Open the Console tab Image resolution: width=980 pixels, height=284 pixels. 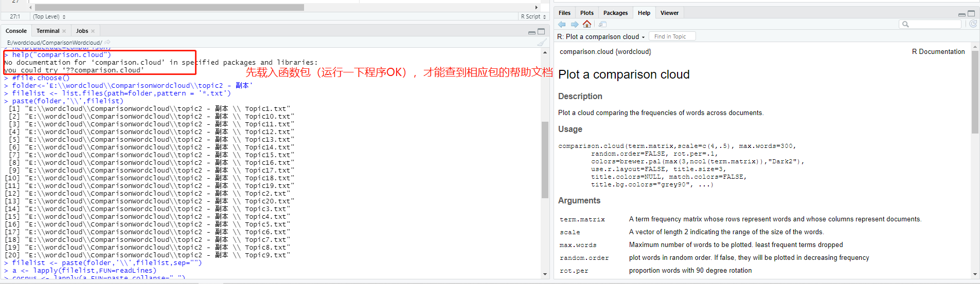(16, 31)
